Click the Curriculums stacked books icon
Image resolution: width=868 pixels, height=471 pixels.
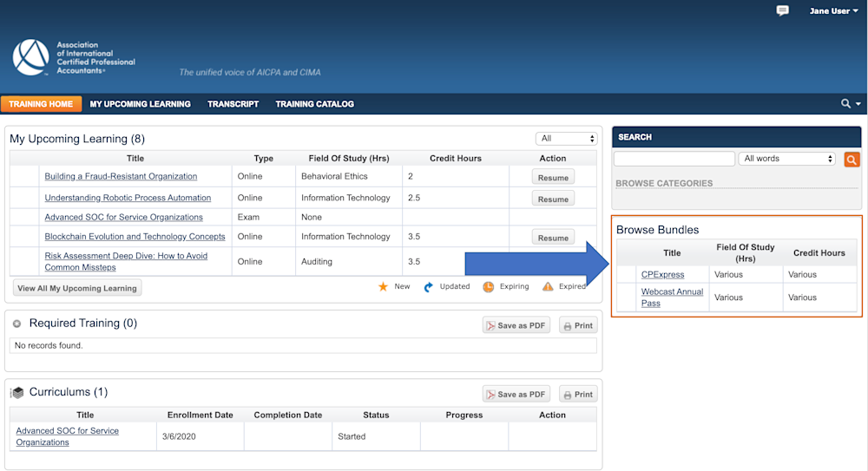click(17, 392)
